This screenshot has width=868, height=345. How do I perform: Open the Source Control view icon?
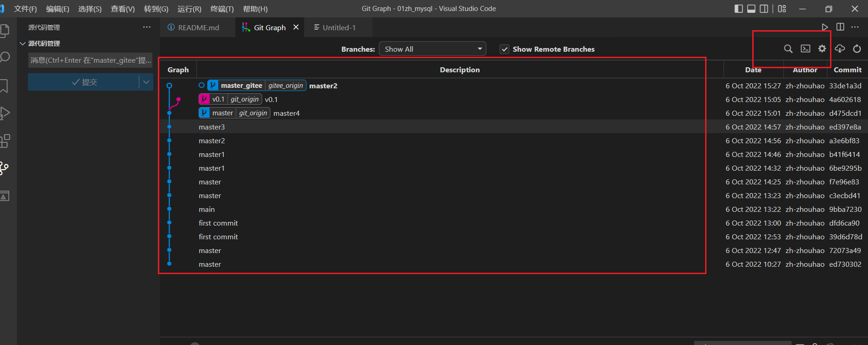click(x=4, y=168)
